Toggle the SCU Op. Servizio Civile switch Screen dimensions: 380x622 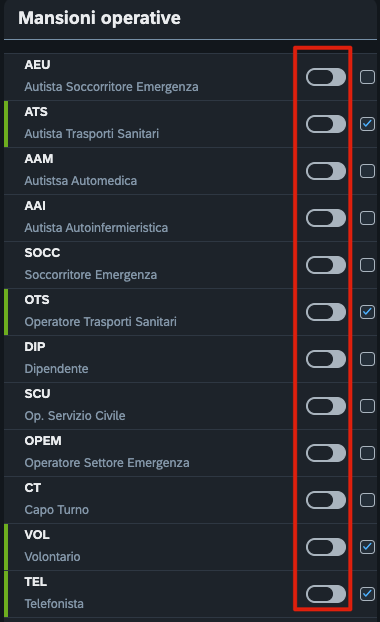pos(326,406)
